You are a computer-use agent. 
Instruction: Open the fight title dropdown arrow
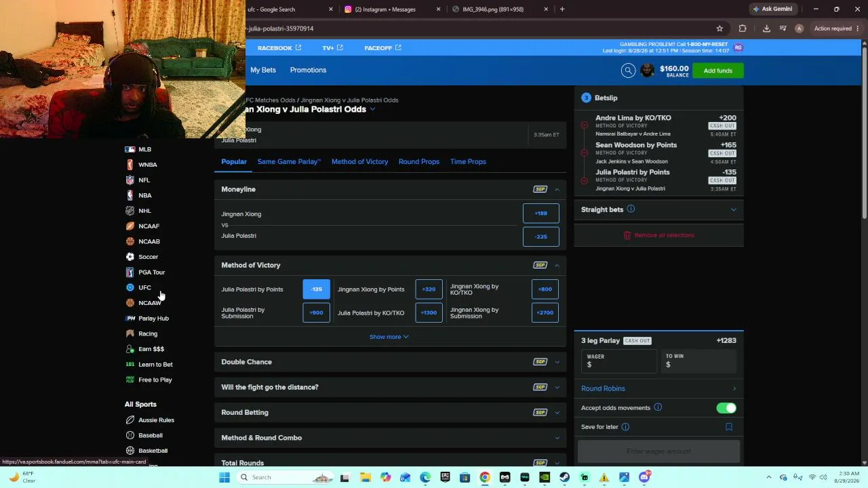[372, 109]
